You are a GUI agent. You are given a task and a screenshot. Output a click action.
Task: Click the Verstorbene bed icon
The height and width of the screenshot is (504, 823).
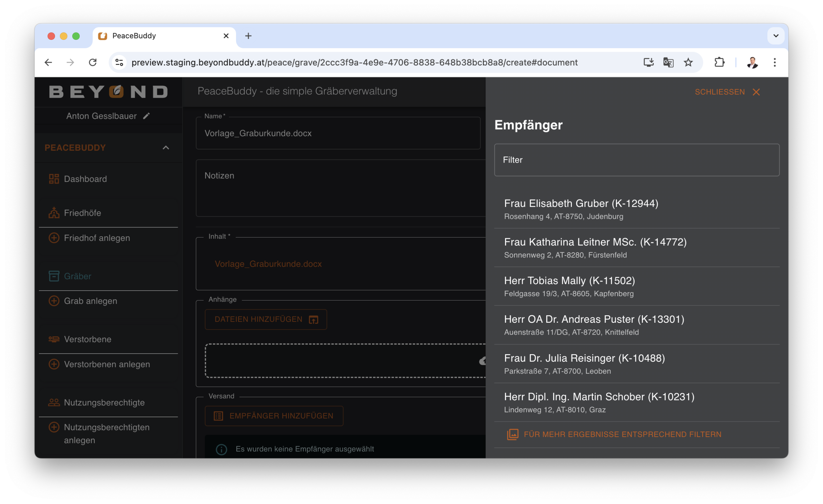(54, 339)
